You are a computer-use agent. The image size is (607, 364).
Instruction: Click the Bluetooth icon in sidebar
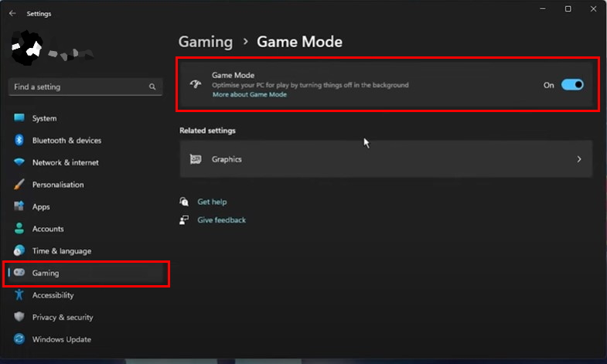point(19,140)
